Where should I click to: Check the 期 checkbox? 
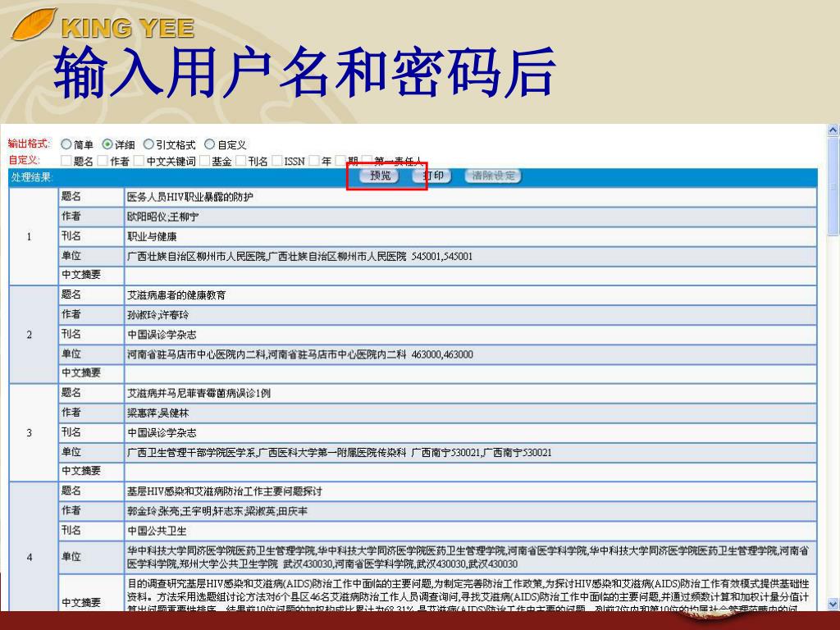coord(340,161)
